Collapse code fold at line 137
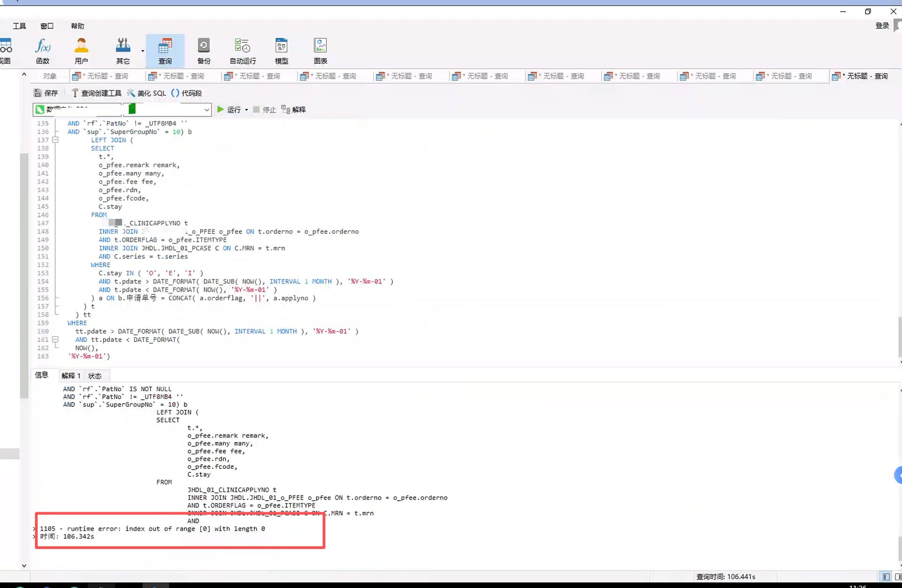Viewport: 902px width, 588px height. [55, 140]
